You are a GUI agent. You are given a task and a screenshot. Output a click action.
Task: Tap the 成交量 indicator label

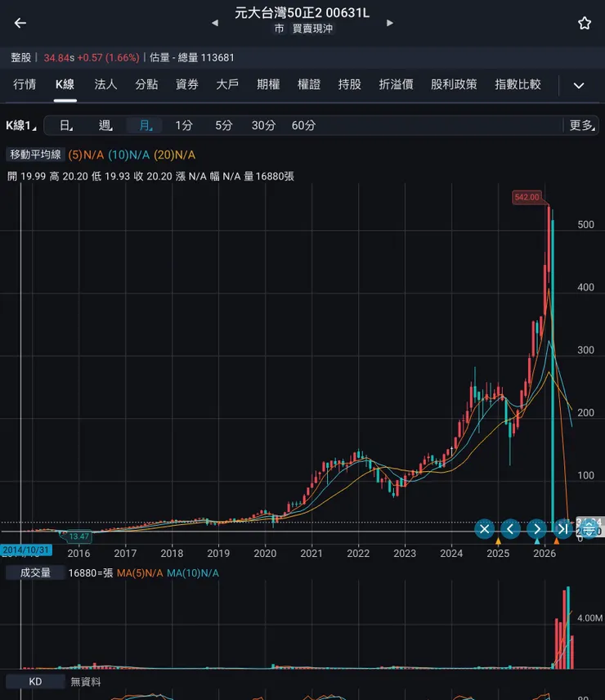tap(35, 572)
